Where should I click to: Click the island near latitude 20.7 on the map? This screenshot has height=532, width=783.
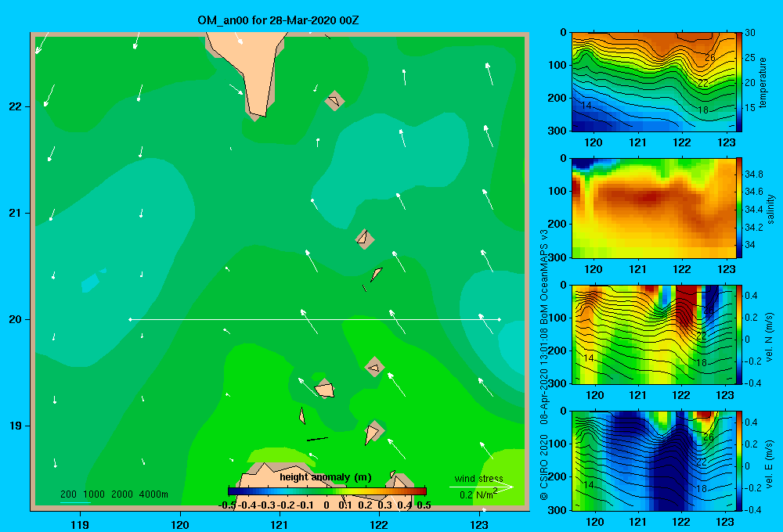pyautogui.click(x=365, y=239)
